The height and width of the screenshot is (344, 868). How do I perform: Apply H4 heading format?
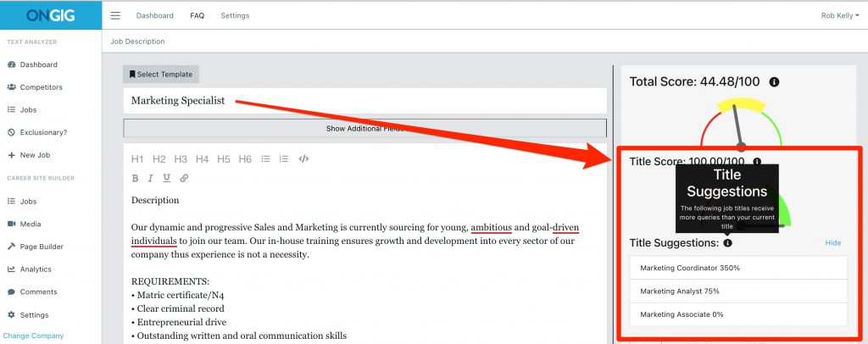point(202,159)
